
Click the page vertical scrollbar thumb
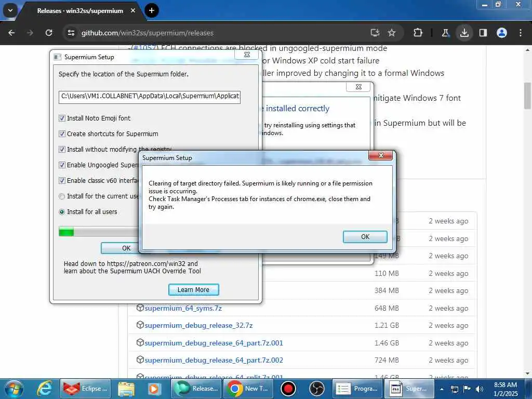coord(528,96)
